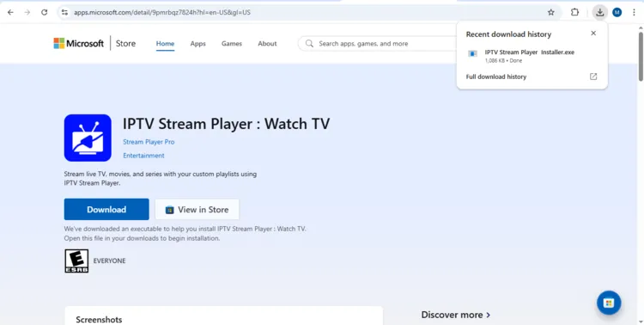Screen dimensions: 644x325
Task: Open the Entertainment category link
Action: 143,156
